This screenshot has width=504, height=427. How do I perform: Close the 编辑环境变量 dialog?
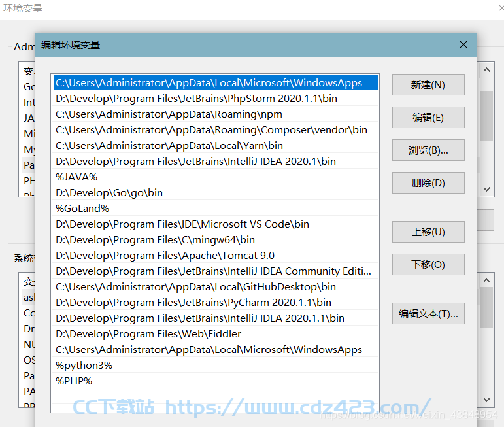click(463, 44)
